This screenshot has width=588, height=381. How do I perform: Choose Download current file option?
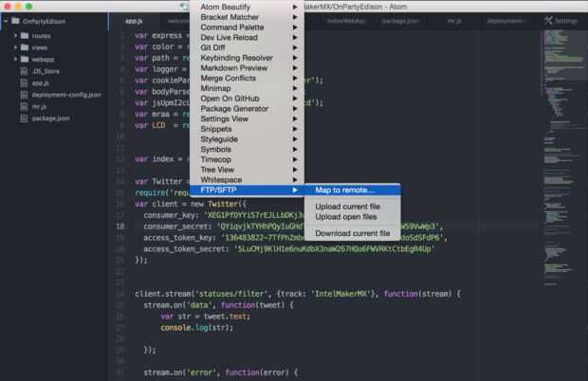(x=353, y=233)
